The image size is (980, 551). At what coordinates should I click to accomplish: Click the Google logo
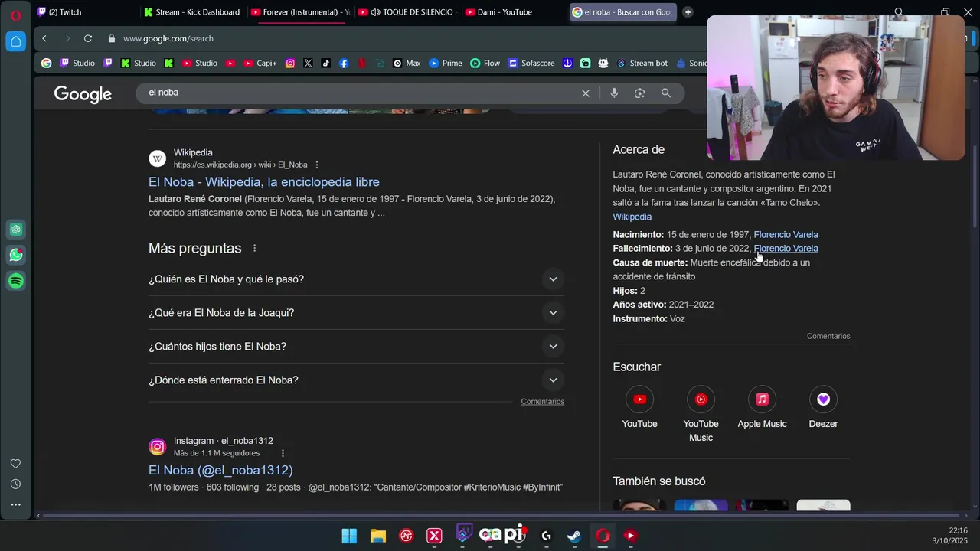pyautogui.click(x=83, y=94)
